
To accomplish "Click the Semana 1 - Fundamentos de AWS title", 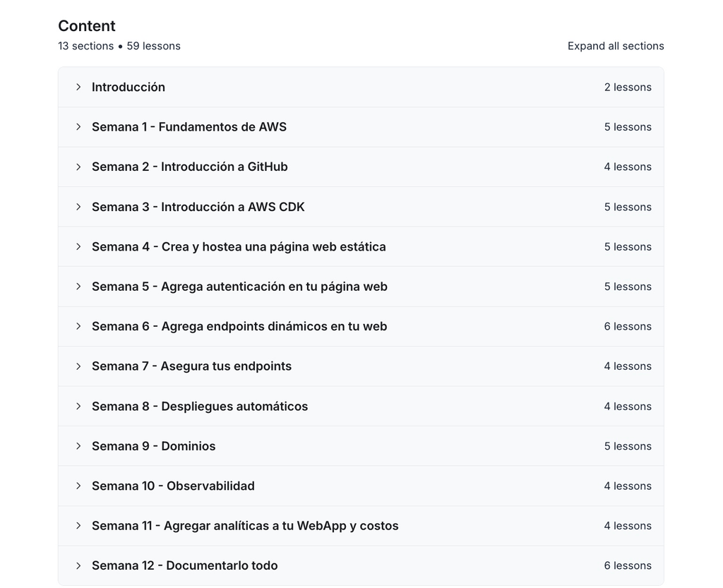I will tap(189, 127).
